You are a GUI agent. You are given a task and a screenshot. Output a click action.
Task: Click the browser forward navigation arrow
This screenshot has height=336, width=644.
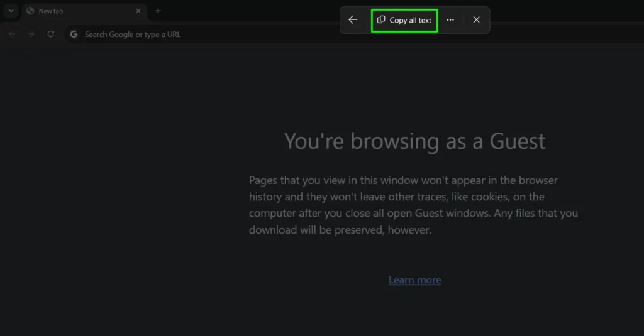coord(31,34)
